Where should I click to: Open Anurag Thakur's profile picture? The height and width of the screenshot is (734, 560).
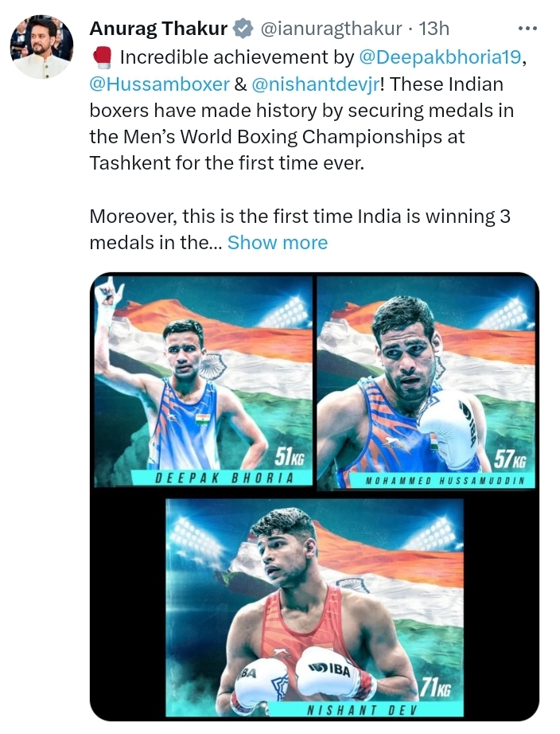(x=41, y=46)
